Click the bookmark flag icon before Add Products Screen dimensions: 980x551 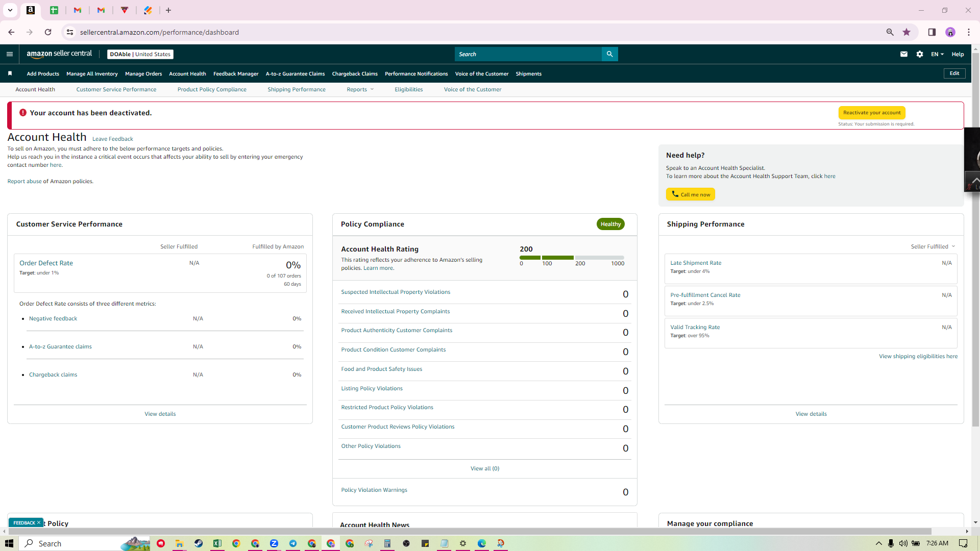pos(10,73)
